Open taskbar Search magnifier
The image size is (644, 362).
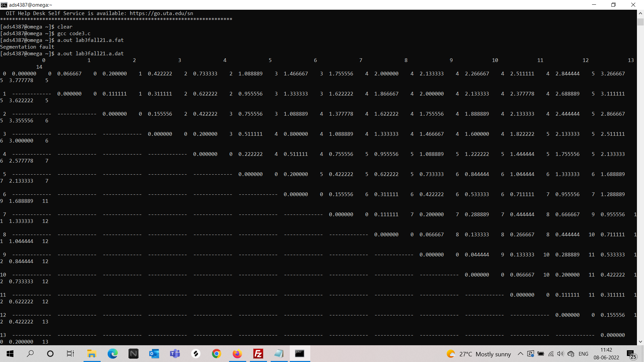(x=30, y=354)
